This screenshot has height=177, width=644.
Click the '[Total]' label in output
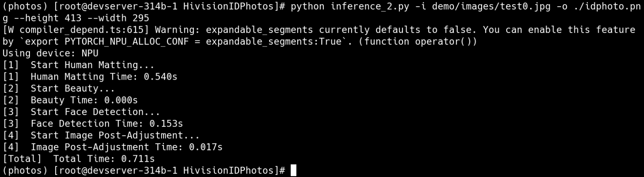(22, 159)
